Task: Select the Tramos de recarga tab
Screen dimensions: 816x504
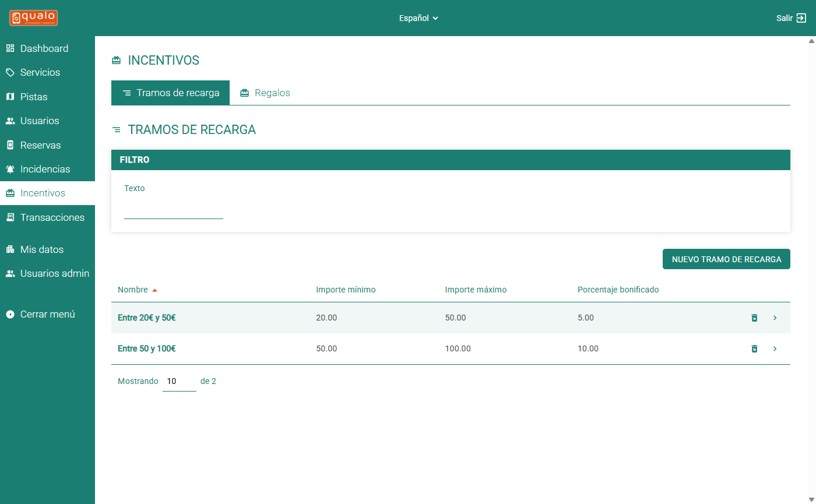Action: point(171,93)
